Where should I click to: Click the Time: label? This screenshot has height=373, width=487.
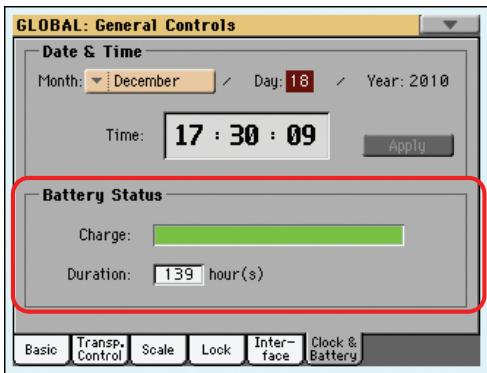[125, 136]
